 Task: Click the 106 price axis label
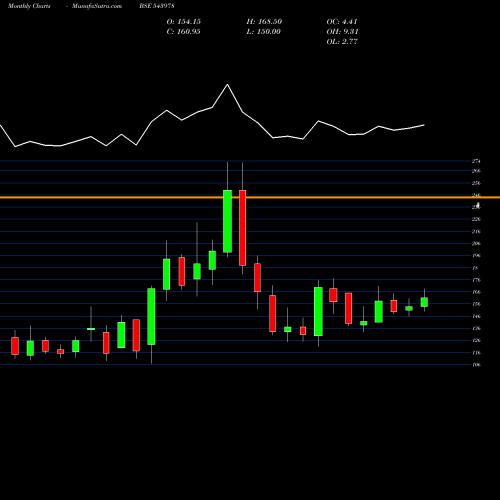point(476,365)
